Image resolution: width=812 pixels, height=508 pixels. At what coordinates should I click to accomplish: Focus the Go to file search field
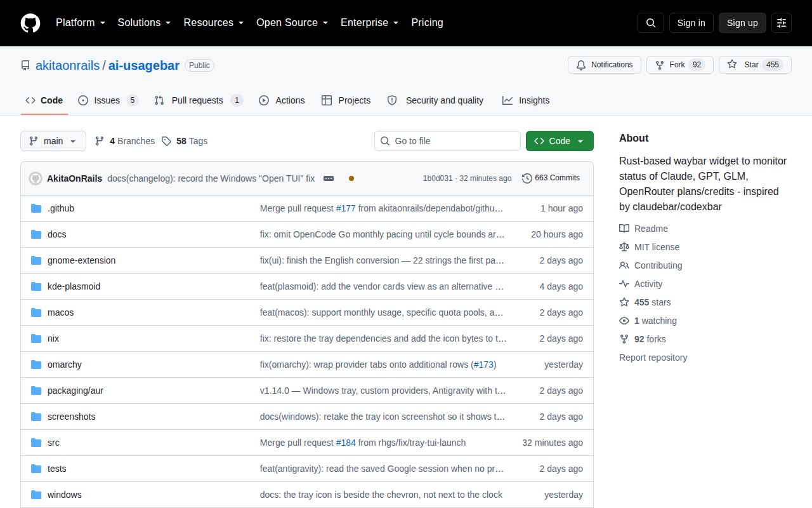447,141
